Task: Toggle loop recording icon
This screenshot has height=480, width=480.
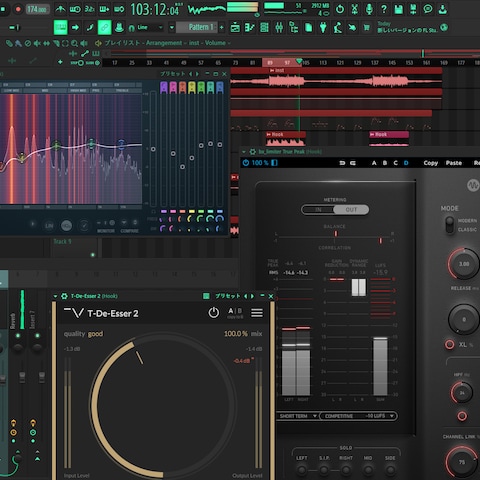Action: coord(119,9)
